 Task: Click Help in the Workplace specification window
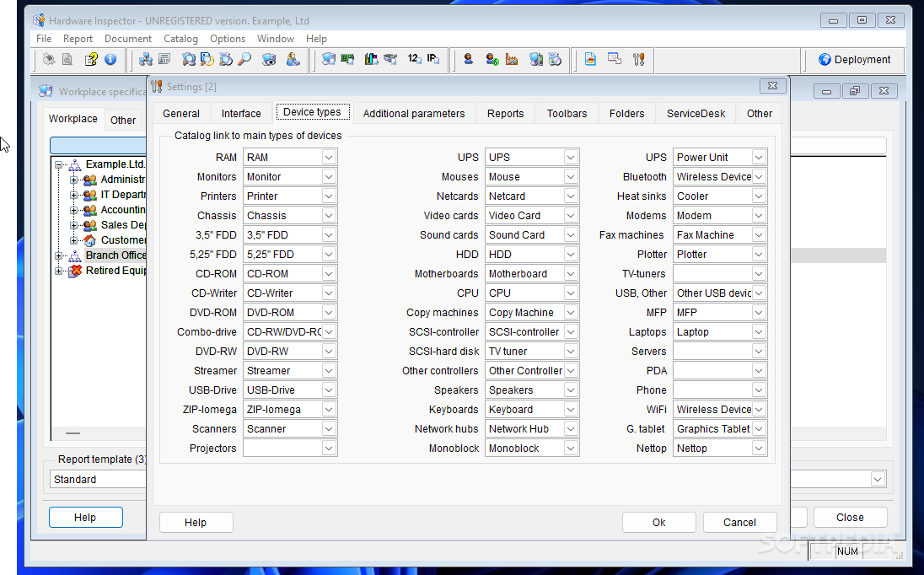85,518
